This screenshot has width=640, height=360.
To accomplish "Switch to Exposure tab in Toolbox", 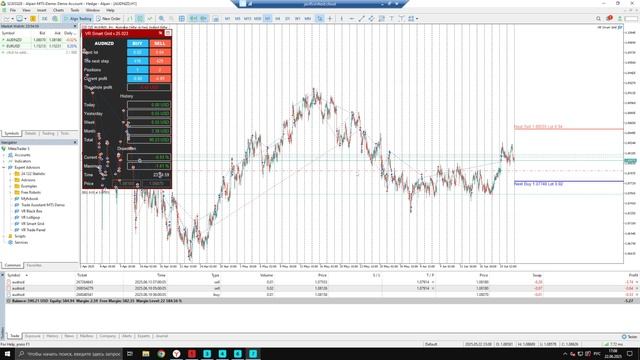I will tap(32, 336).
